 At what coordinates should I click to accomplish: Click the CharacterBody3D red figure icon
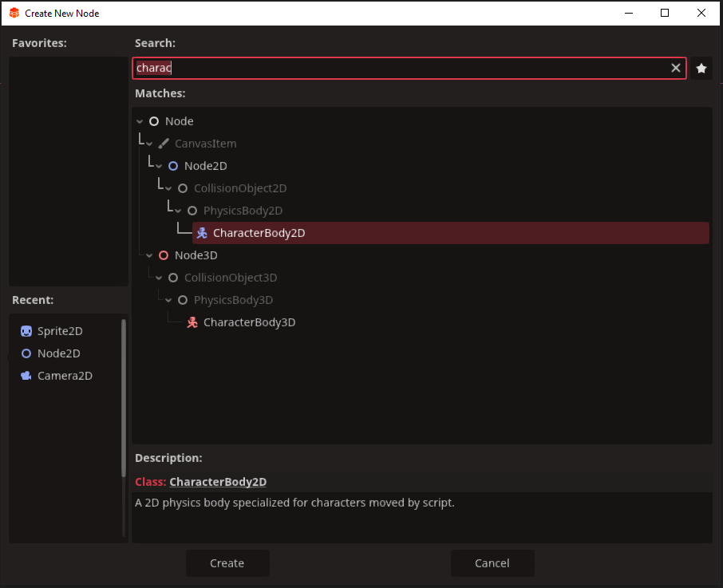(192, 322)
